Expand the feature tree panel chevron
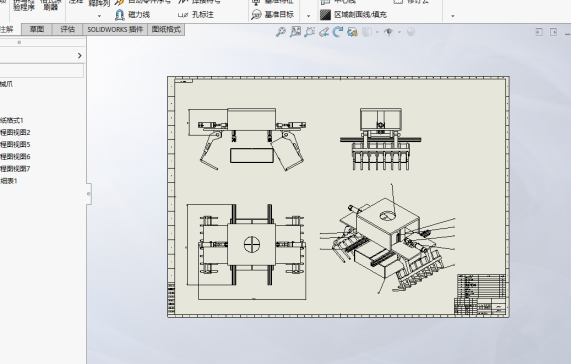571x364 pixels. pyautogui.click(x=80, y=55)
